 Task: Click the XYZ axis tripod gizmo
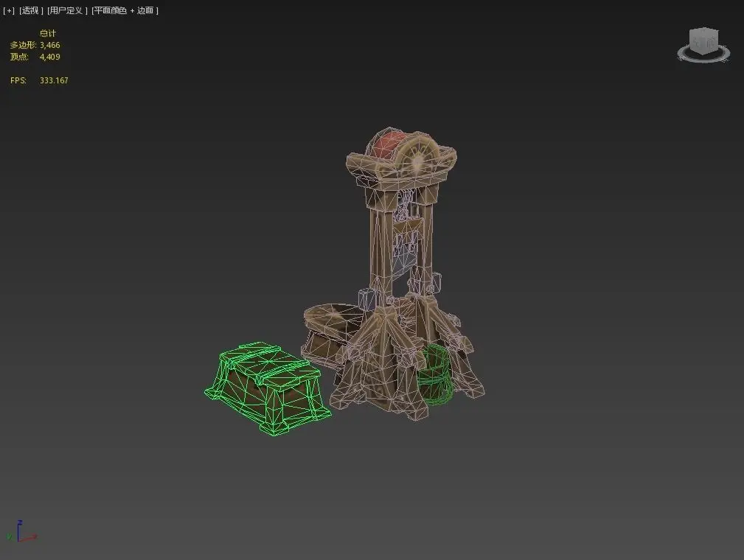(x=21, y=531)
